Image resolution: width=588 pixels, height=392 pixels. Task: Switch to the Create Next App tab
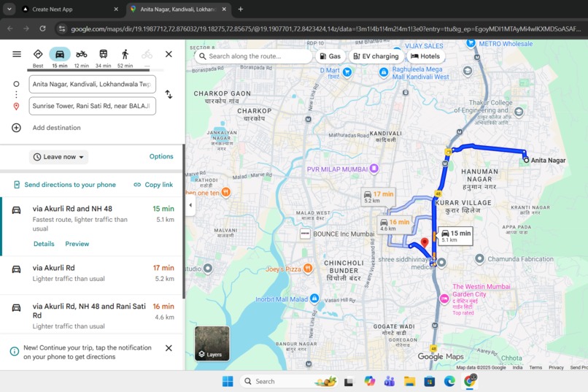[69, 9]
